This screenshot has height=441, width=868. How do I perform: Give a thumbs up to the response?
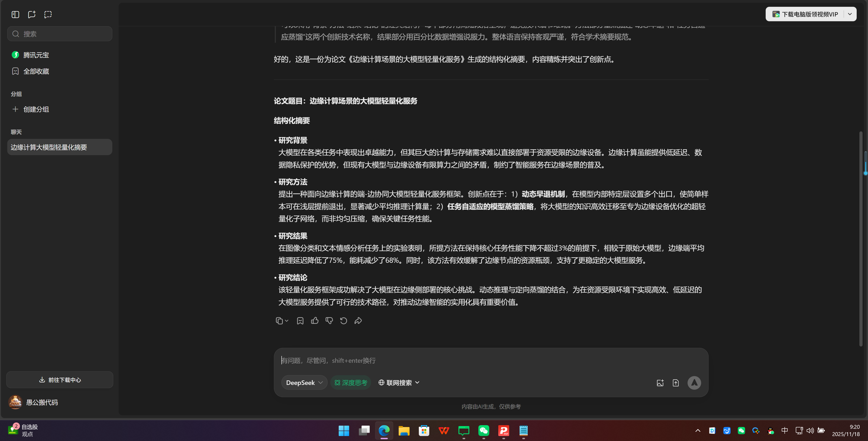click(x=314, y=320)
